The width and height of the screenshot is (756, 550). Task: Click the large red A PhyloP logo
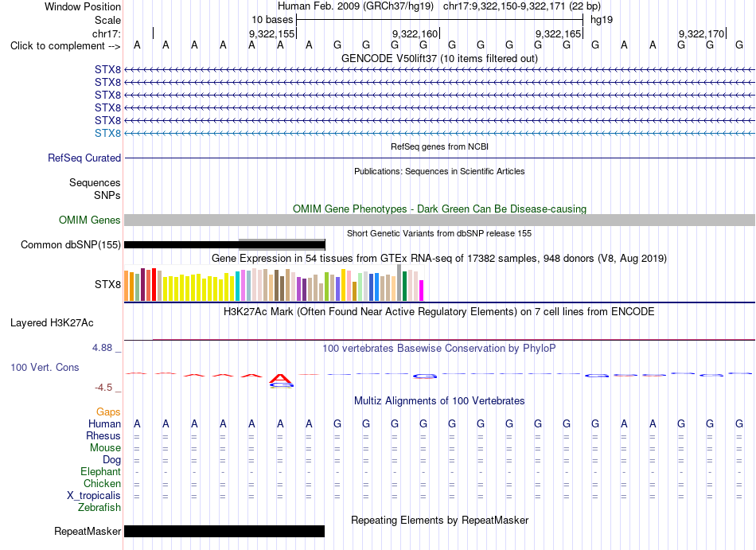click(281, 378)
